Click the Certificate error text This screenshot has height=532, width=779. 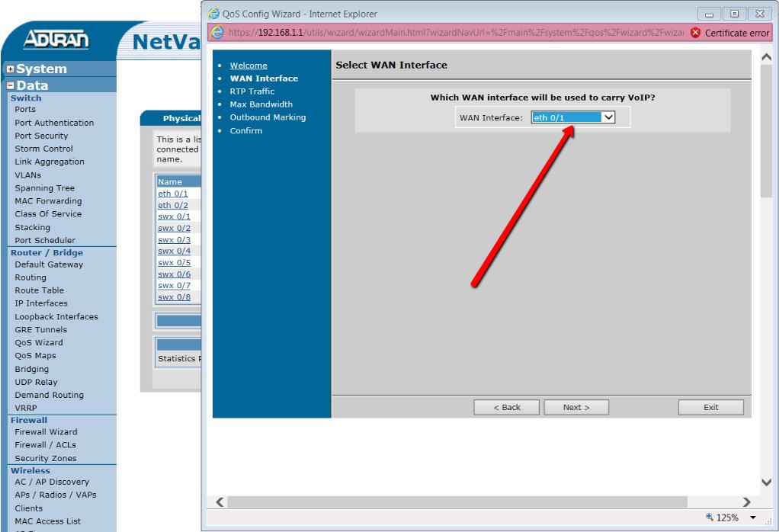[x=737, y=33]
